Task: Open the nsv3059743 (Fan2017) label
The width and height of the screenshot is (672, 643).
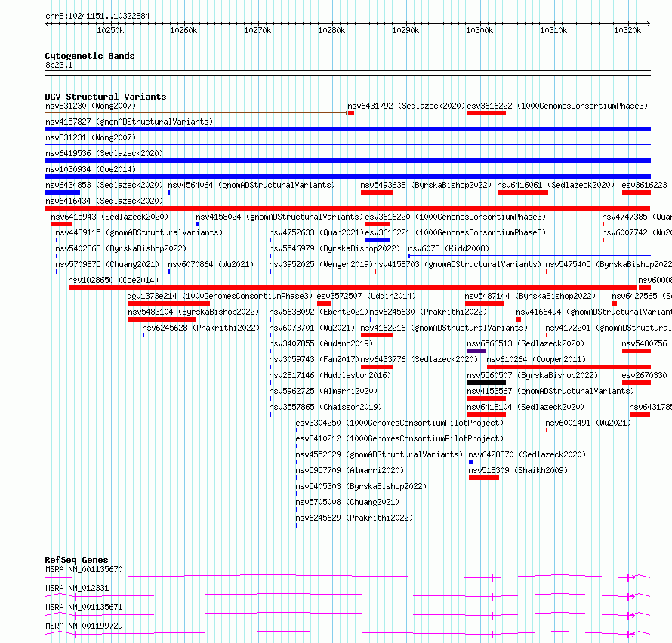Action: [x=314, y=359]
